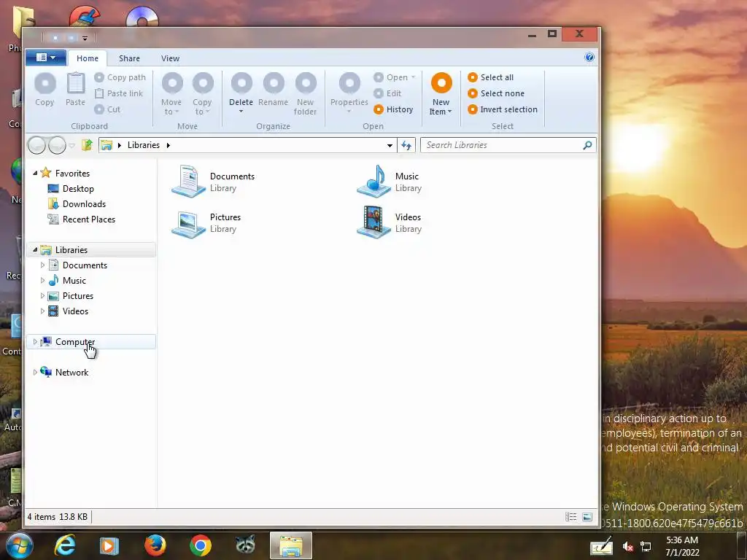Click Invert selection

coord(503,109)
